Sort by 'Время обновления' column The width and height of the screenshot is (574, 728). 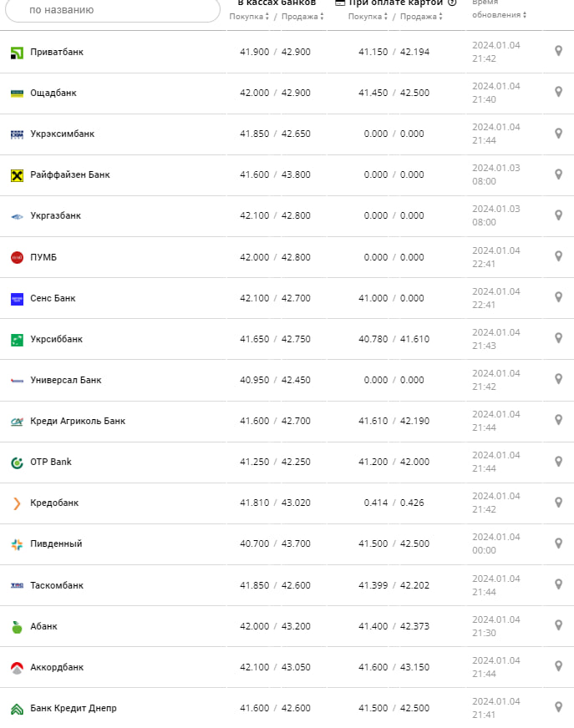pos(499,15)
